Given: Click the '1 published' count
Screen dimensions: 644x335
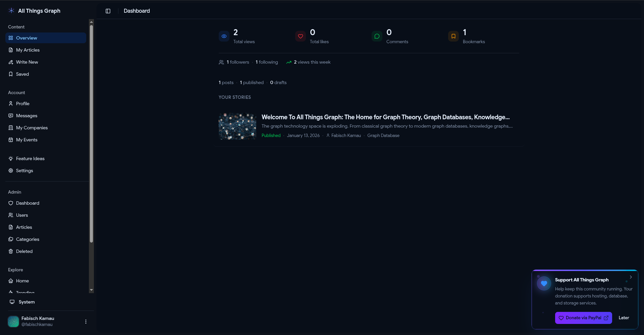Looking at the screenshot, I should pyautogui.click(x=252, y=82).
